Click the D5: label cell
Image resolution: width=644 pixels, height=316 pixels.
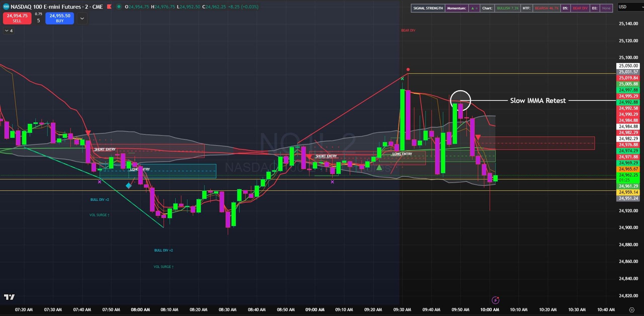pyautogui.click(x=566, y=8)
